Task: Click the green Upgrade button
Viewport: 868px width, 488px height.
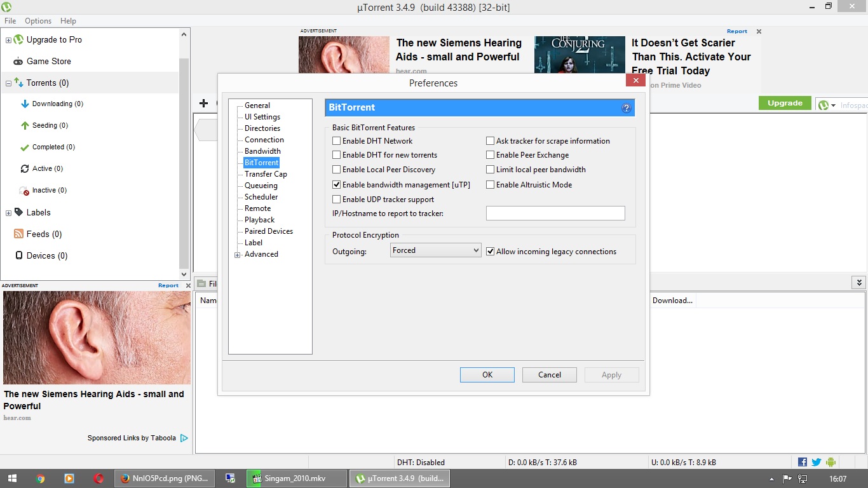Action: tap(785, 103)
